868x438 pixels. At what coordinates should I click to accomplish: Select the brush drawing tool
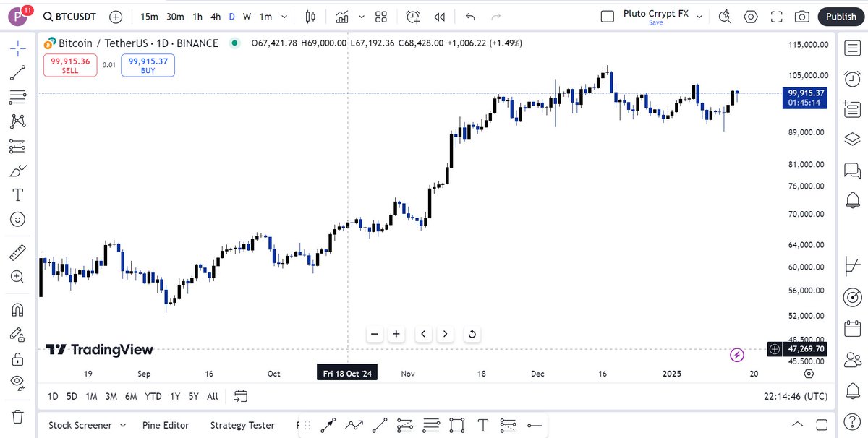coord(18,171)
